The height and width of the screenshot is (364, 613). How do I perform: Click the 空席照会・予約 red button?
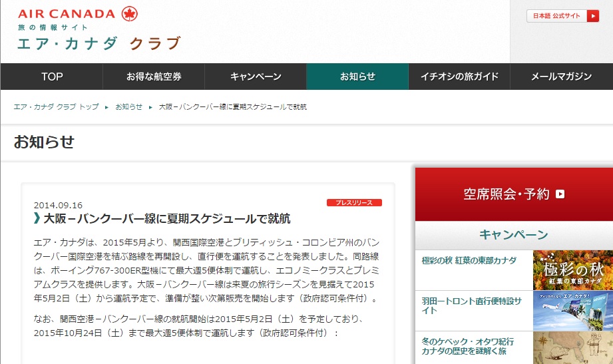click(x=514, y=194)
